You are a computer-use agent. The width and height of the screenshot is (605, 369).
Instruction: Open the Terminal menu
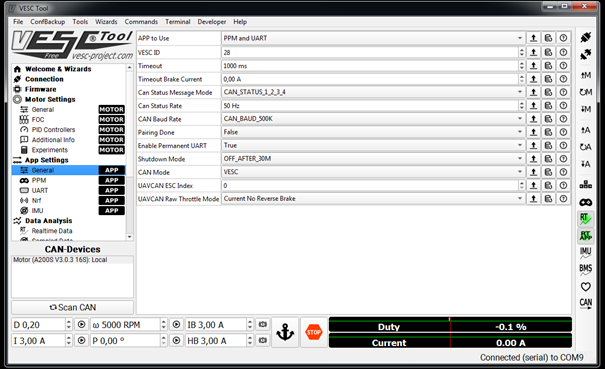pos(177,22)
